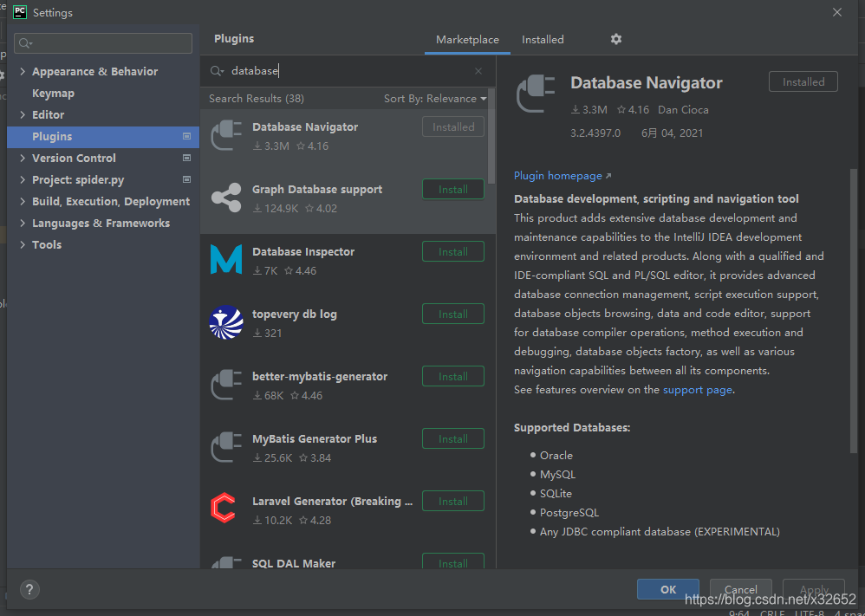Click the better-mybatis-generator plug icon
Screen dimensions: 865x616
[226, 385]
